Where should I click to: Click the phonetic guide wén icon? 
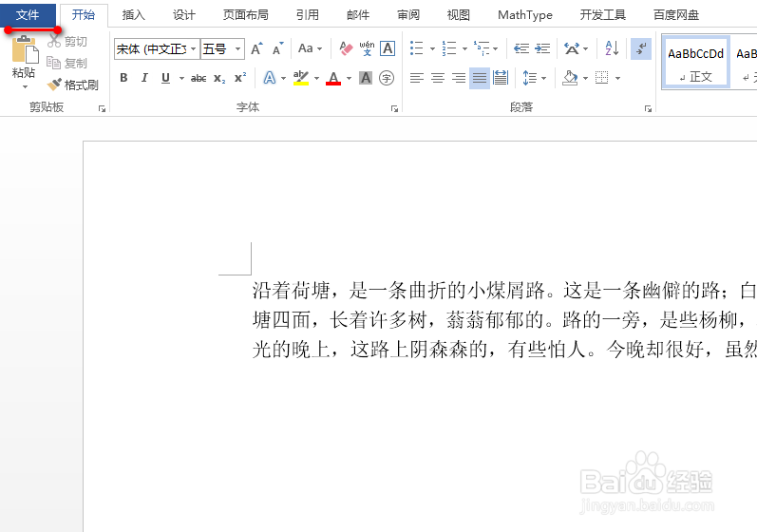pyautogui.click(x=367, y=48)
